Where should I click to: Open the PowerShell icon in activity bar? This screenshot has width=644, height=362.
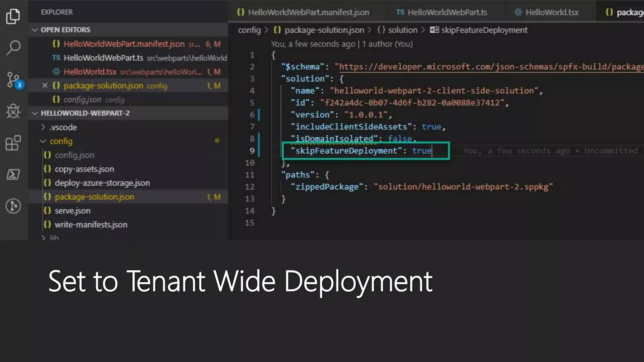(13, 174)
